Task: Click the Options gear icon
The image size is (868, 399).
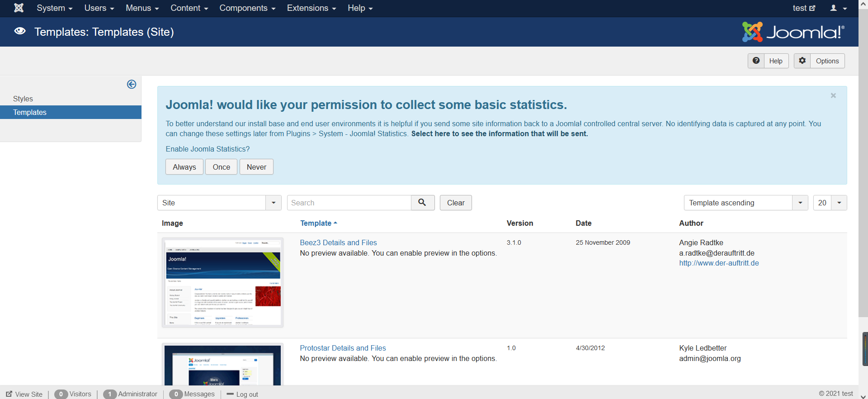Action: click(802, 61)
